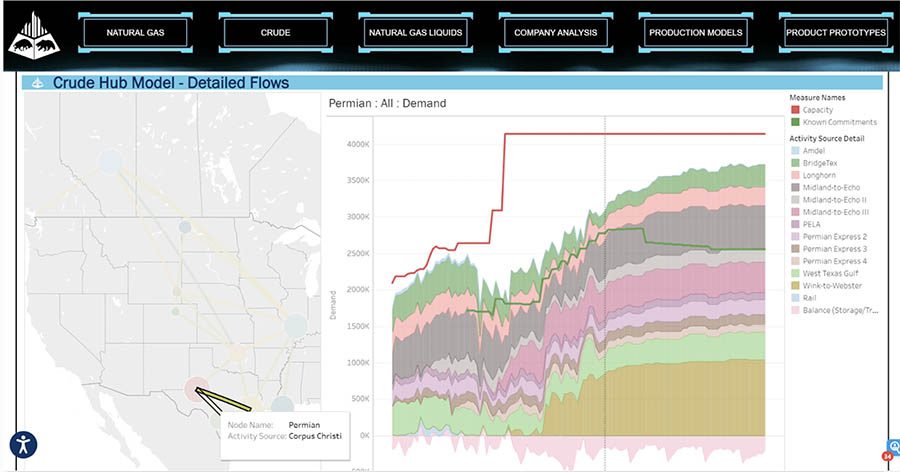Select the Midland-to-Echo III legend swatch
This screenshot has height=472, width=900.
(x=795, y=212)
